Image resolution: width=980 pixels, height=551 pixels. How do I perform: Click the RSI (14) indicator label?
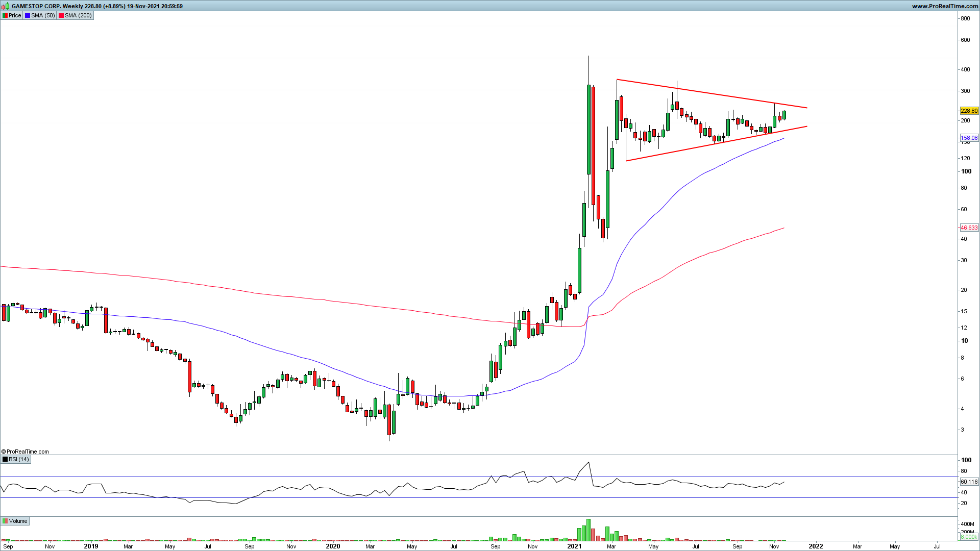(x=19, y=459)
